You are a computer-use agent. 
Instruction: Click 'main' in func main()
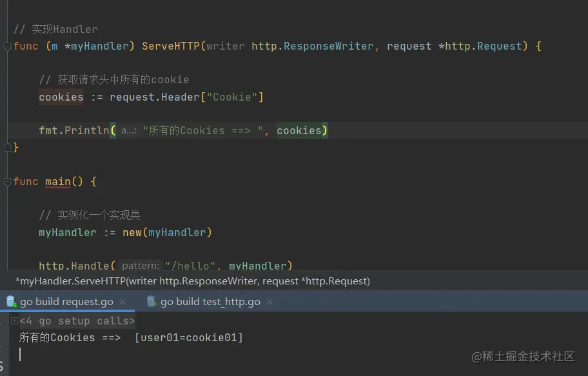58,182
